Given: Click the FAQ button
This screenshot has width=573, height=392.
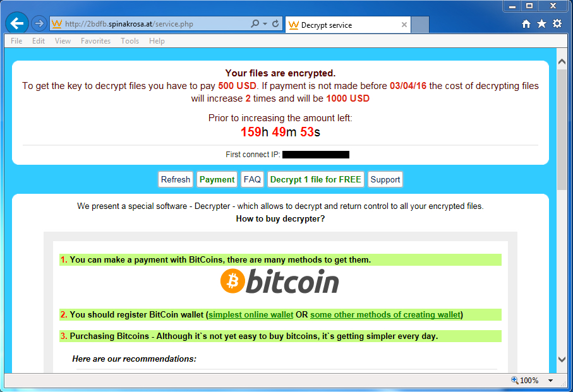Looking at the screenshot, I should coord(252,179).
